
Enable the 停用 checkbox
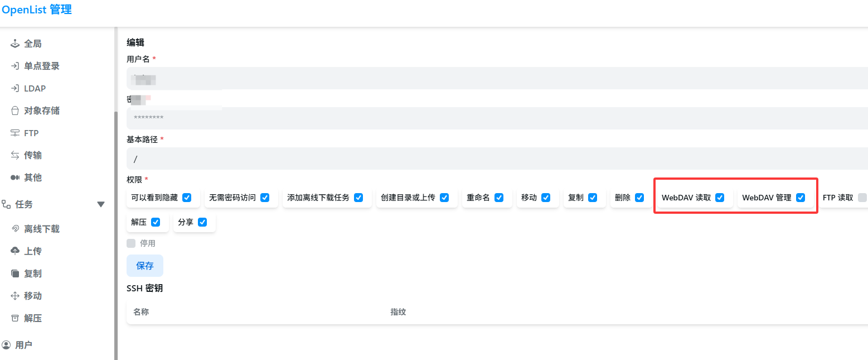(131, 243)
